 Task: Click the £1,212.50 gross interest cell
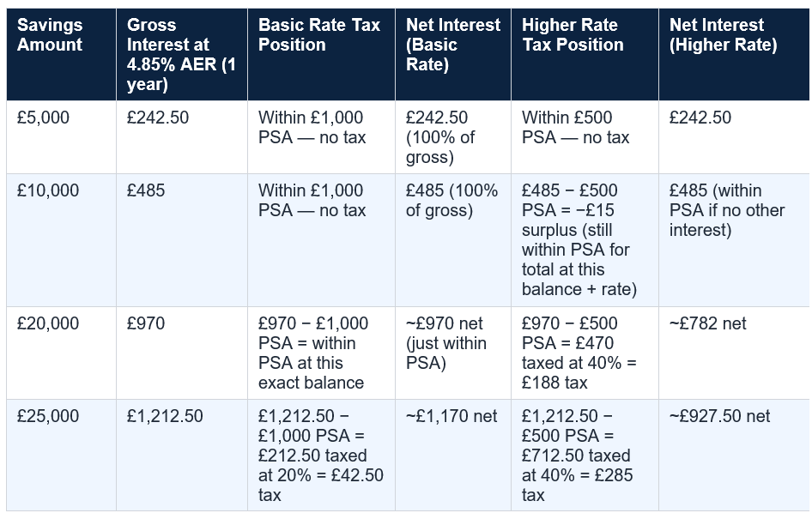(x=182, y=455)
